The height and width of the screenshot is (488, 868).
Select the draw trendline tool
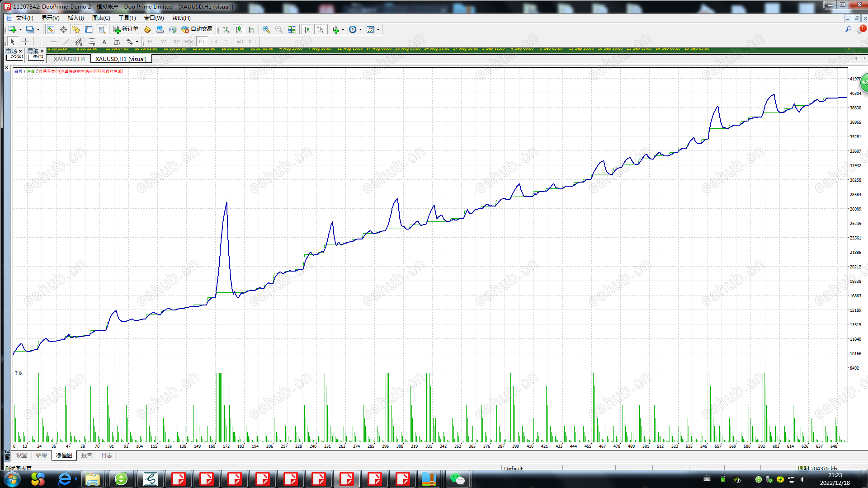coord(66,42)
